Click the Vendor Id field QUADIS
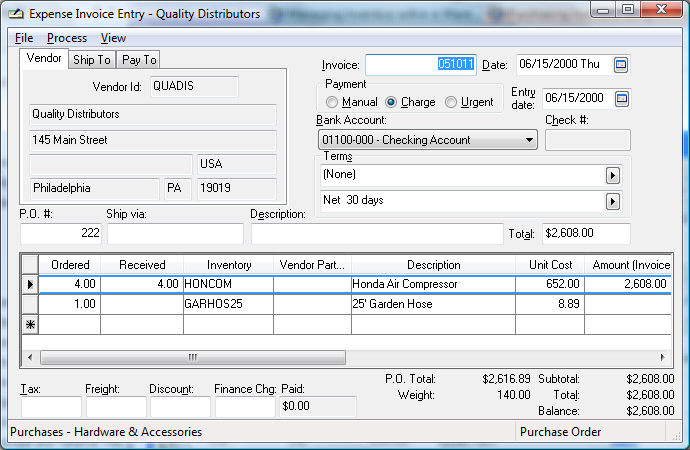This screenshot has height=450, width=690. coord(194,86)
